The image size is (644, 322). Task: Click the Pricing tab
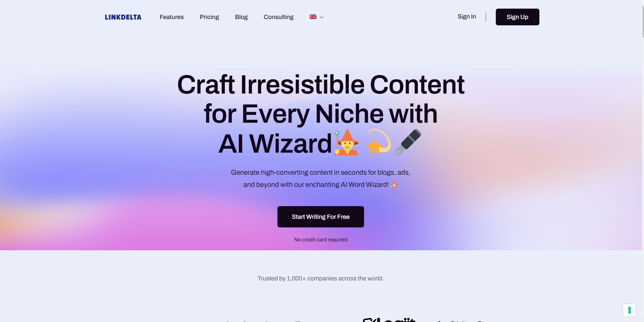click(209, 17)
